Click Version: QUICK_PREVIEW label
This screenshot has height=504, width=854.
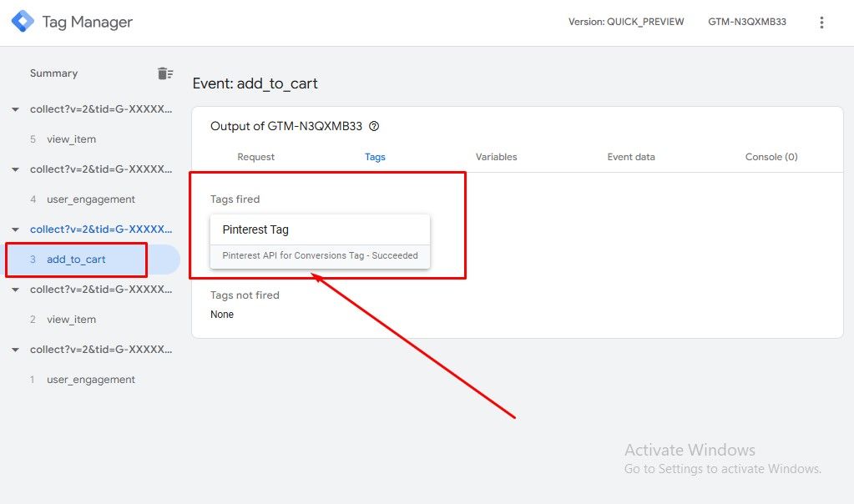coord(626,22)
